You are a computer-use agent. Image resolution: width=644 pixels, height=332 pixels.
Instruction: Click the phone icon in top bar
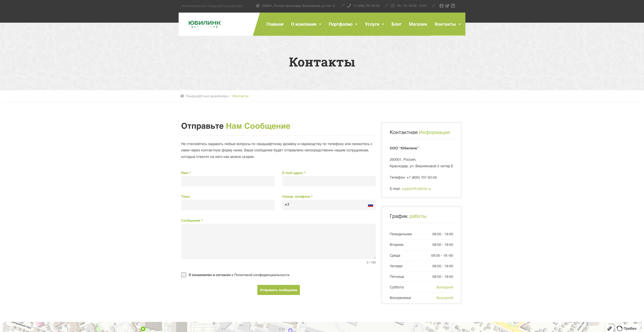349,6
